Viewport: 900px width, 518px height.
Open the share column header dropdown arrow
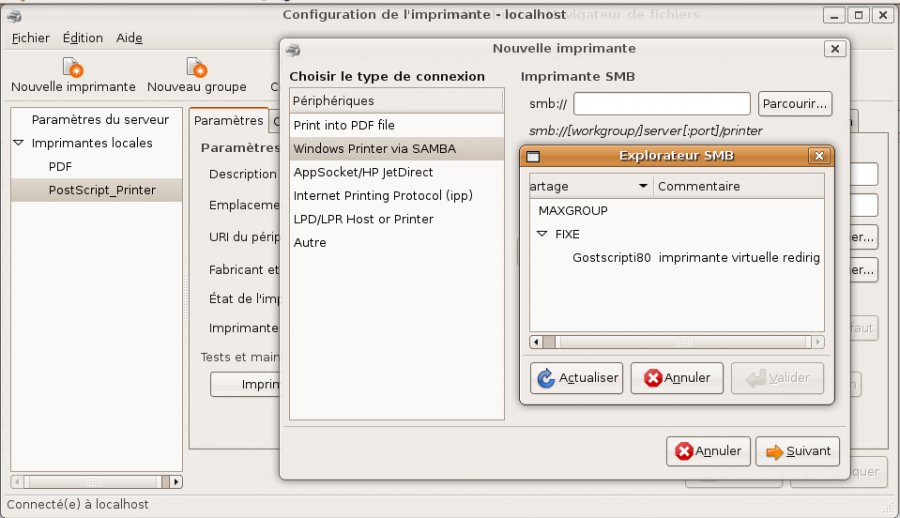pyautogui.click(x=643, y=186)
